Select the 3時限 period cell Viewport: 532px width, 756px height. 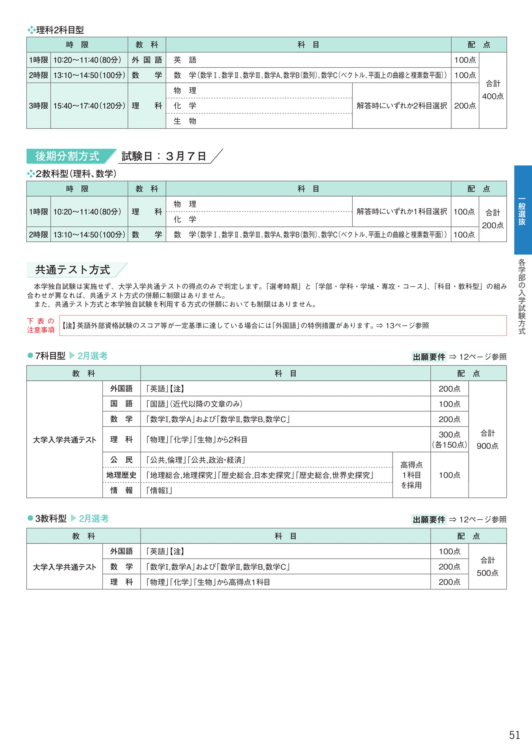point(39,106)
